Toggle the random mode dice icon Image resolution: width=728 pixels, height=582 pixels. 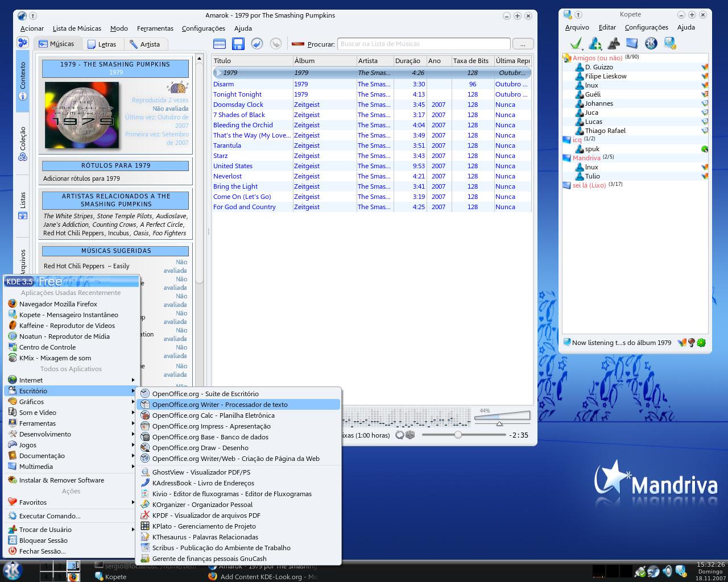(410, 435)
